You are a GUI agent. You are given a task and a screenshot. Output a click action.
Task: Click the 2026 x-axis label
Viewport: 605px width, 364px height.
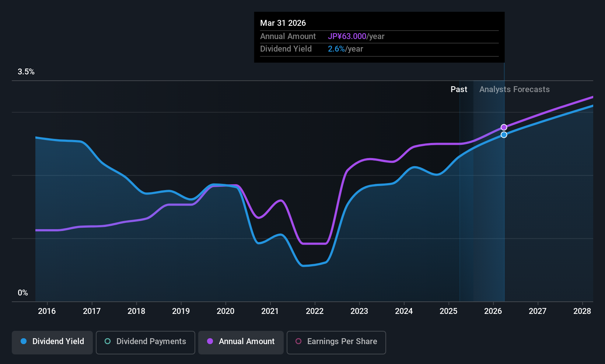pyautogui.click(x=493, y=311)
